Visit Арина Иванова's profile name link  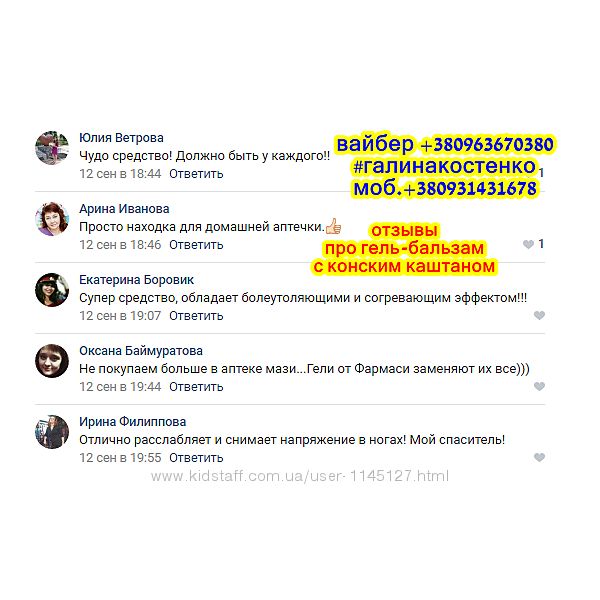[124, 209]
